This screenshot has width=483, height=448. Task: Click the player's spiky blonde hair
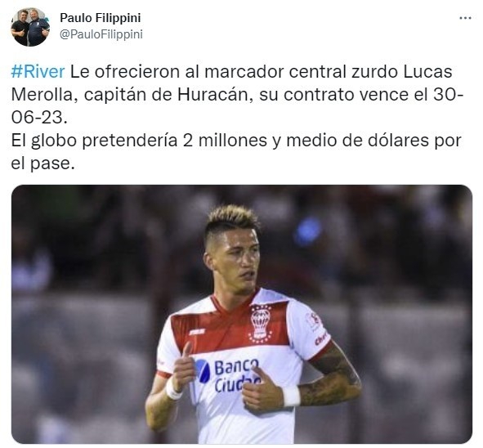(231, 219)
